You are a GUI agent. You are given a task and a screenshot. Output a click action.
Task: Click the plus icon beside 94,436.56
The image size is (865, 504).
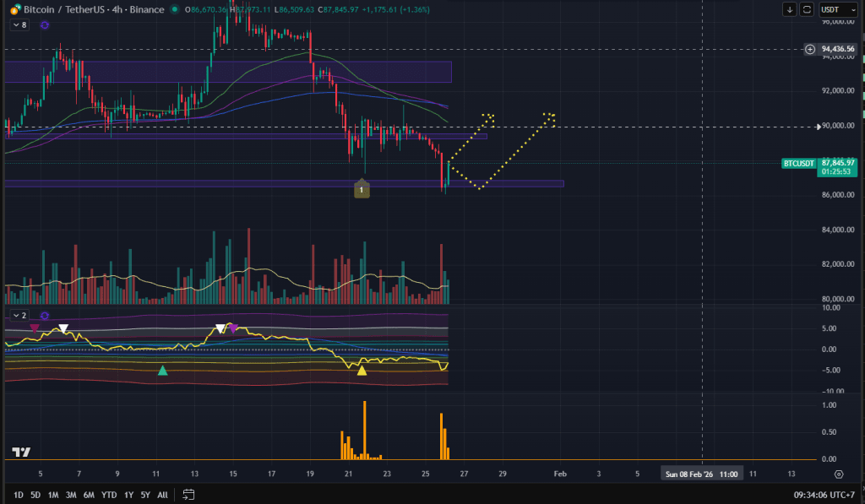tap(810, 49)
